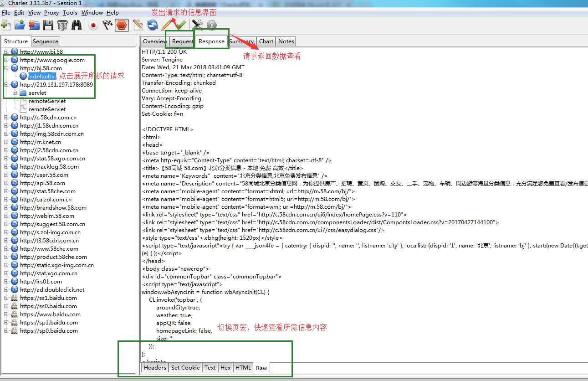The height and width of the screenshot is (381, 588).
Task: Switch to the Notes tab
Action: tap(286, 41)
